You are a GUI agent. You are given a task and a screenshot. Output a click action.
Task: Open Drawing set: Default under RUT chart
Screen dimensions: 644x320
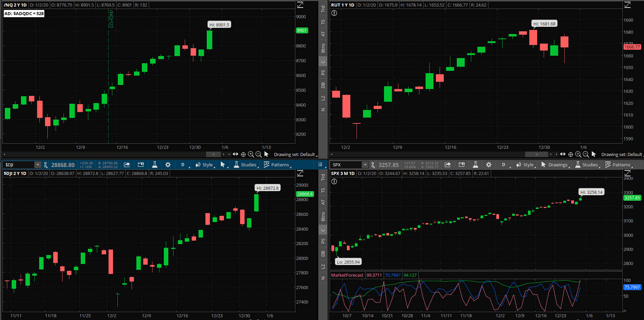(622, 155)
